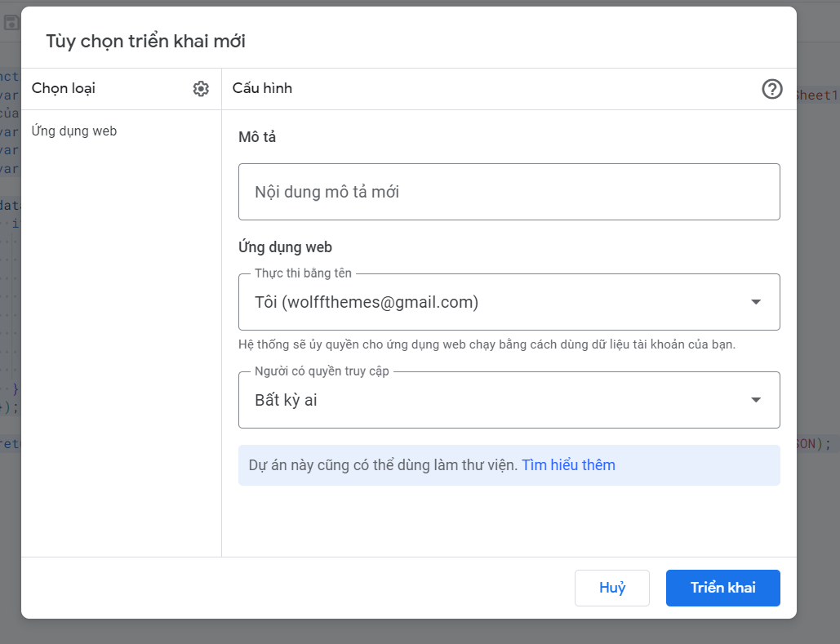This screenshot has width=840, height=644.
Task: Open the deployment type gear settings
Action: click(201, 89)
